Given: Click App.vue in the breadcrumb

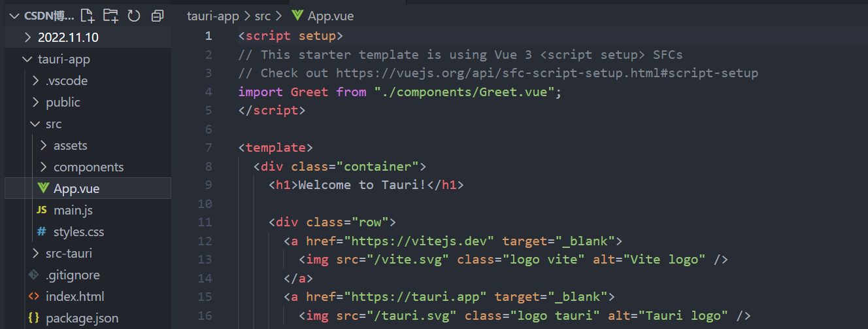Looking at the screenshot, I should click(x=331, y=16).
